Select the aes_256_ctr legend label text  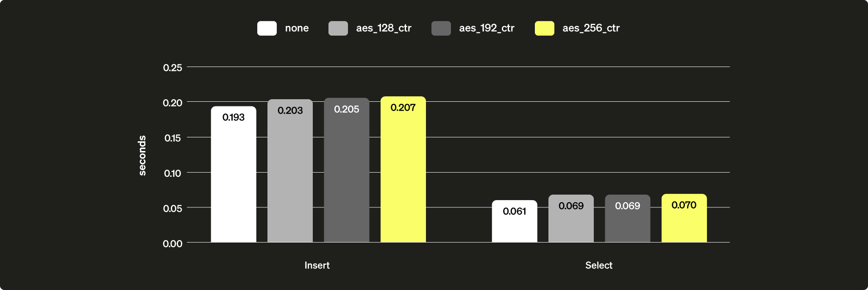[x=591, y=28]
